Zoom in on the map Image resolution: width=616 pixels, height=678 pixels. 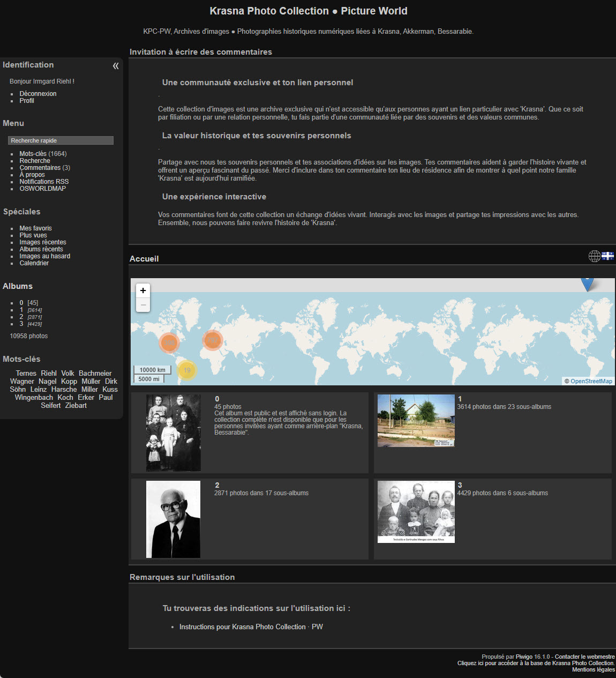click(x=143, y=290)
